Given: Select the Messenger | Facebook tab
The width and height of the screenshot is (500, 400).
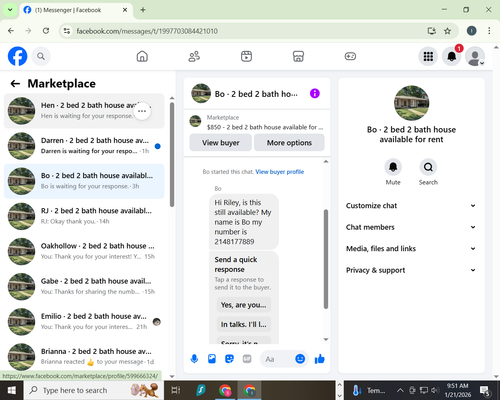Looking at the screenshot, I should (x=75, y=10).
